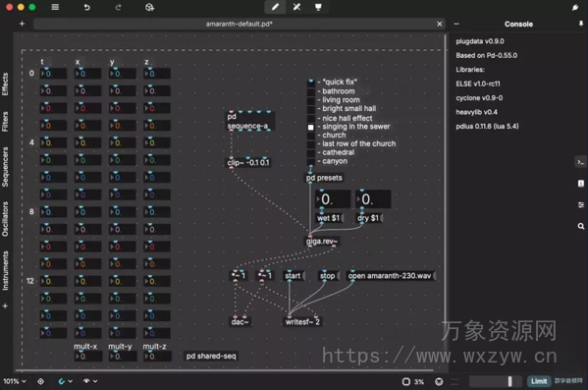Expand the snapping options chevron
This screenshot has width=588, height=390.
coord(71,381)
